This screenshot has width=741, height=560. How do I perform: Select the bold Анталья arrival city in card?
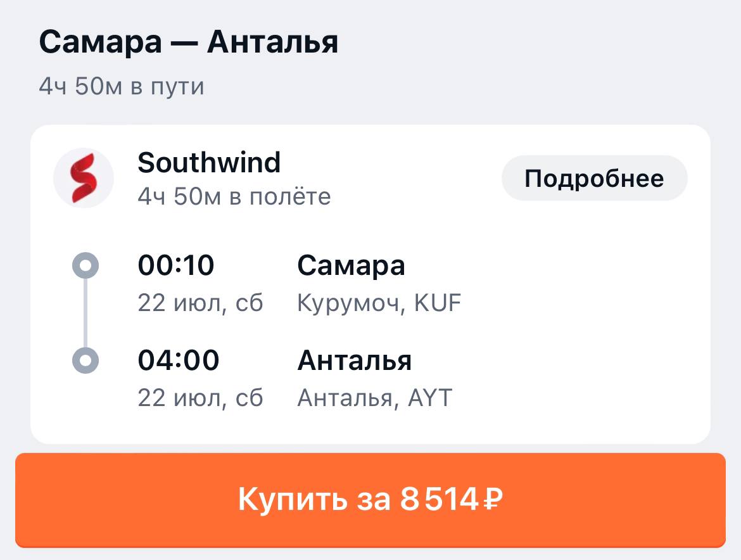(355, 360)
